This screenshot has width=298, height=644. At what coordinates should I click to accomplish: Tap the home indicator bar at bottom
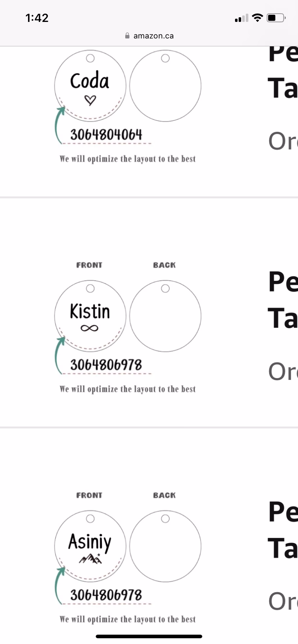pyautogui.click(x=149, y=636)
